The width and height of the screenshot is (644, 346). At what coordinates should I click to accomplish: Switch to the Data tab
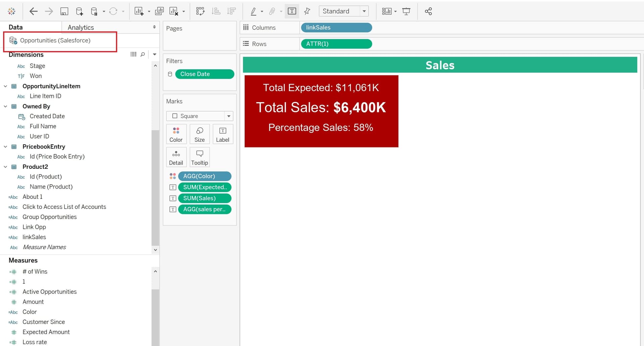coord(15,27)
